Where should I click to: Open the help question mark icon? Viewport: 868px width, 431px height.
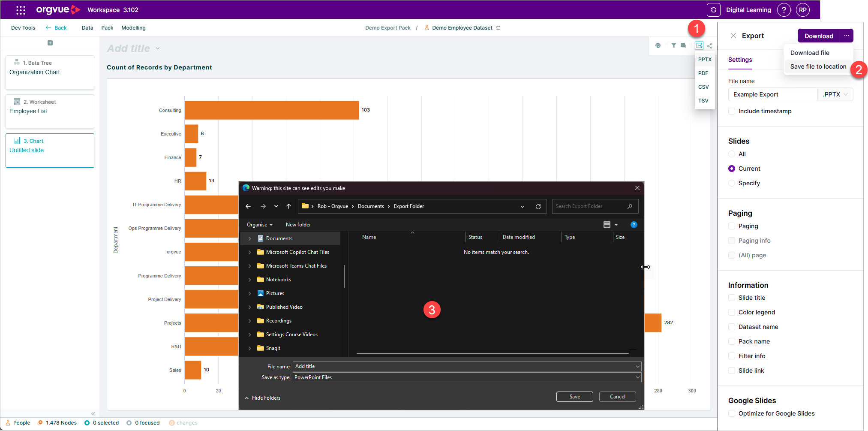point(784,10)
